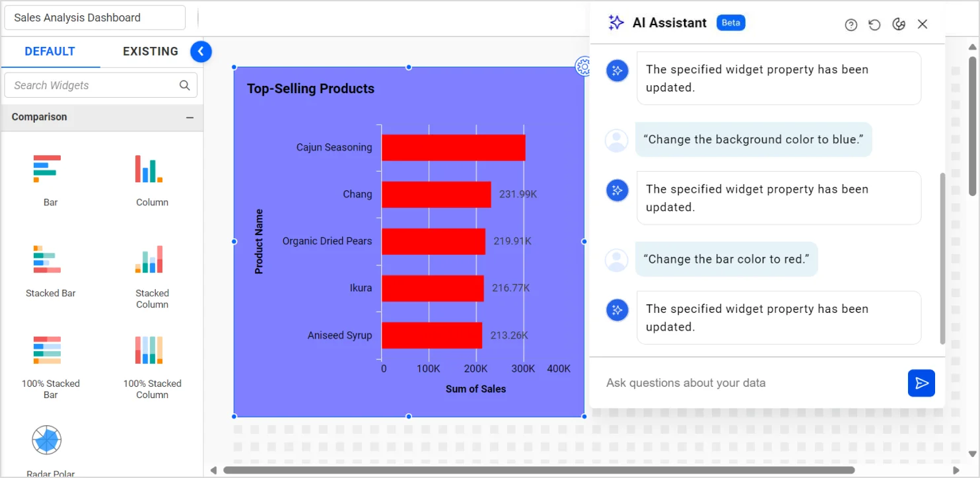
Task: Click the AI Assistant help icon
Action: pyautogui.click(x=851, y=24)
